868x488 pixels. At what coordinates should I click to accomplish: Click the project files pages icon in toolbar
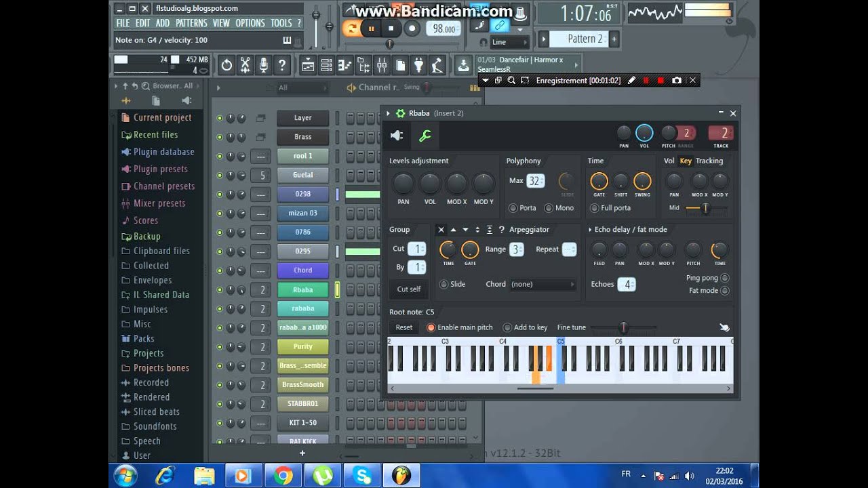pyautogui.click(x=400, y=65)
